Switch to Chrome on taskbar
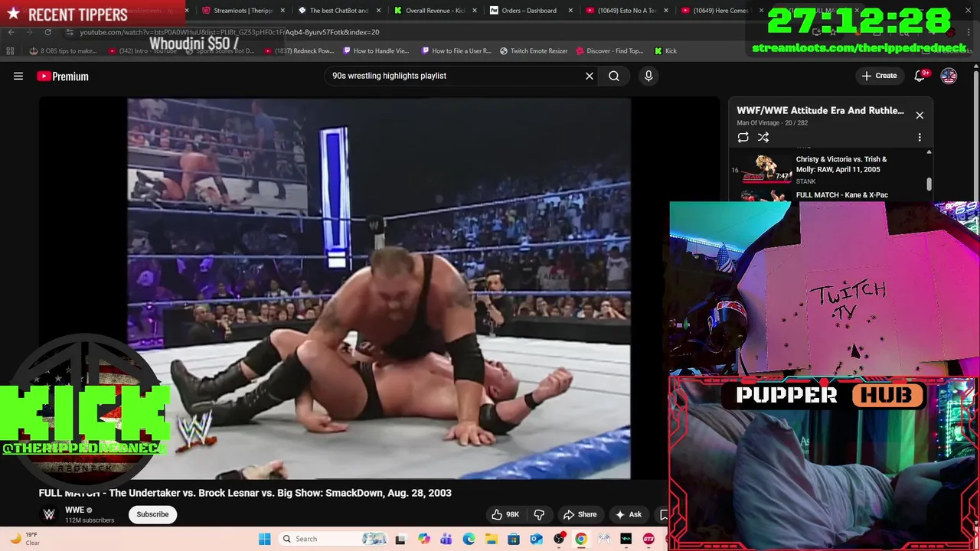Screen dimensions: 980x551 click(x=581, y=539)
